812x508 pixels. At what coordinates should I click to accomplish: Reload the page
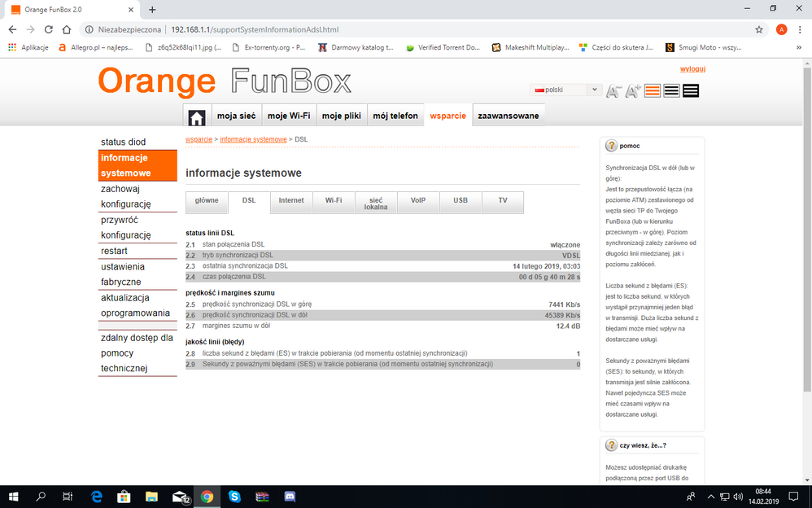click(48, 29)
